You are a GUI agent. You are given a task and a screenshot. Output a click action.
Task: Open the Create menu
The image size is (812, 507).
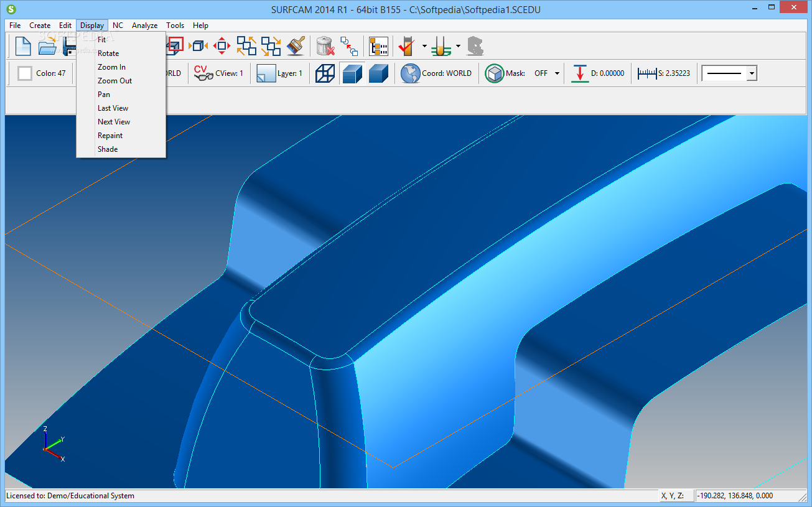click(40, 26)
